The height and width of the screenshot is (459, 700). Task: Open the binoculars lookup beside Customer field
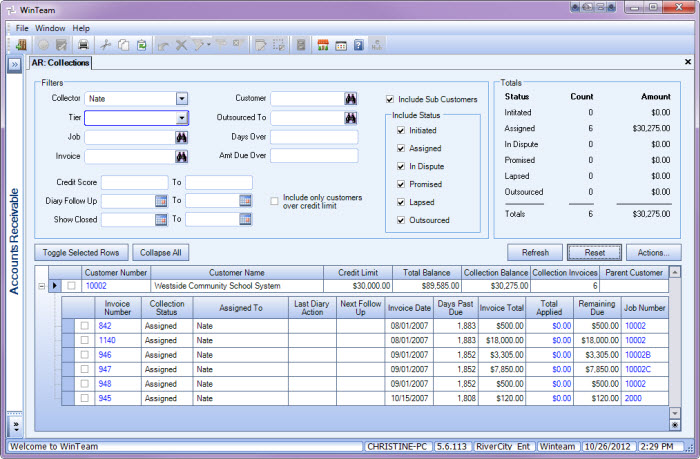pos(351,99)
